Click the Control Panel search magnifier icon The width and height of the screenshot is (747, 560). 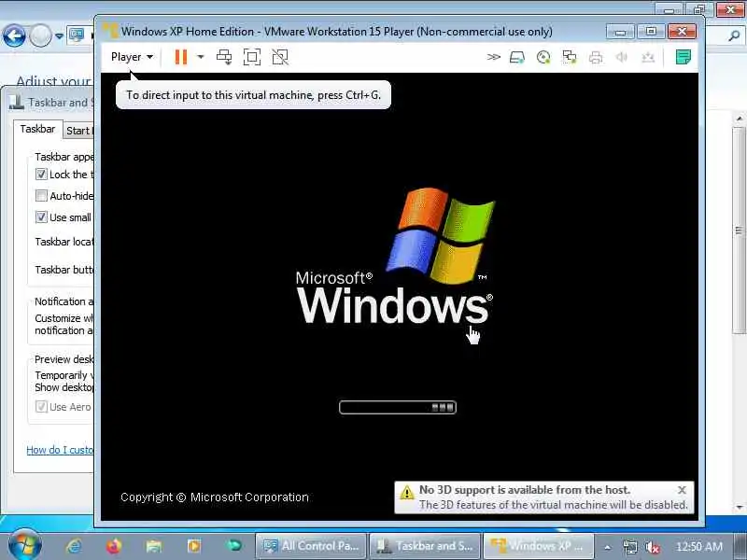[x=734, y=35]
